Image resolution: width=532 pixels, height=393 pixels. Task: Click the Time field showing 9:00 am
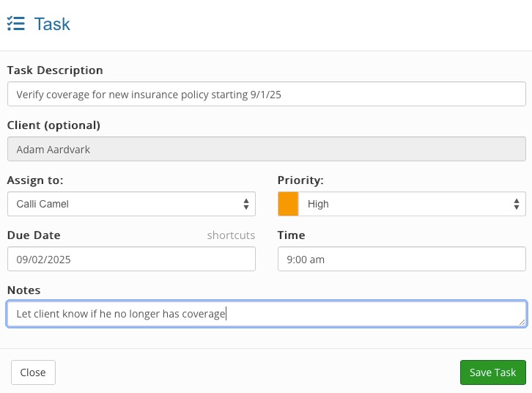point(402,259)
